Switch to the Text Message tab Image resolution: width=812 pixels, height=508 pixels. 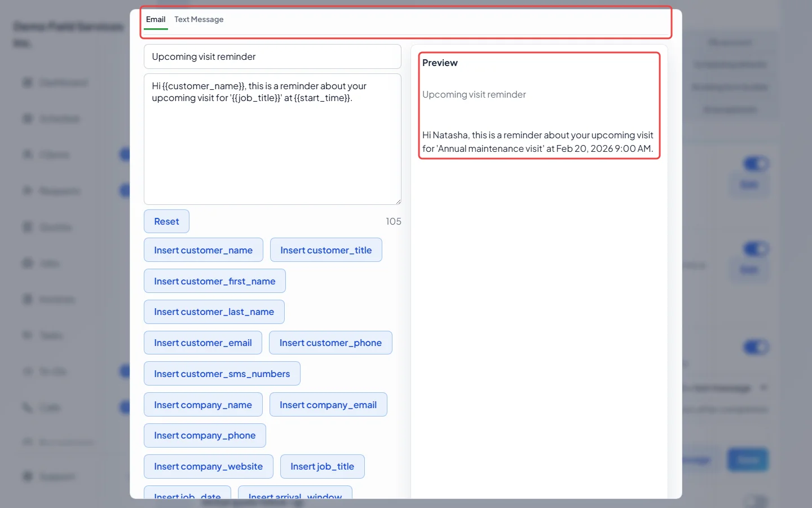coord(198,20)
